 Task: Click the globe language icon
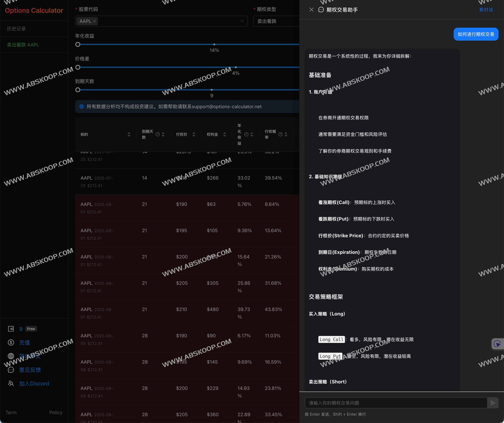11,356
